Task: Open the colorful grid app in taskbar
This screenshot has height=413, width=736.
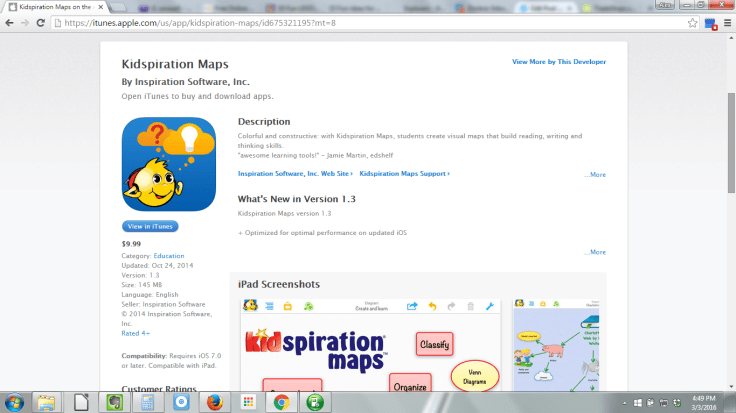Action: [248, 403]
